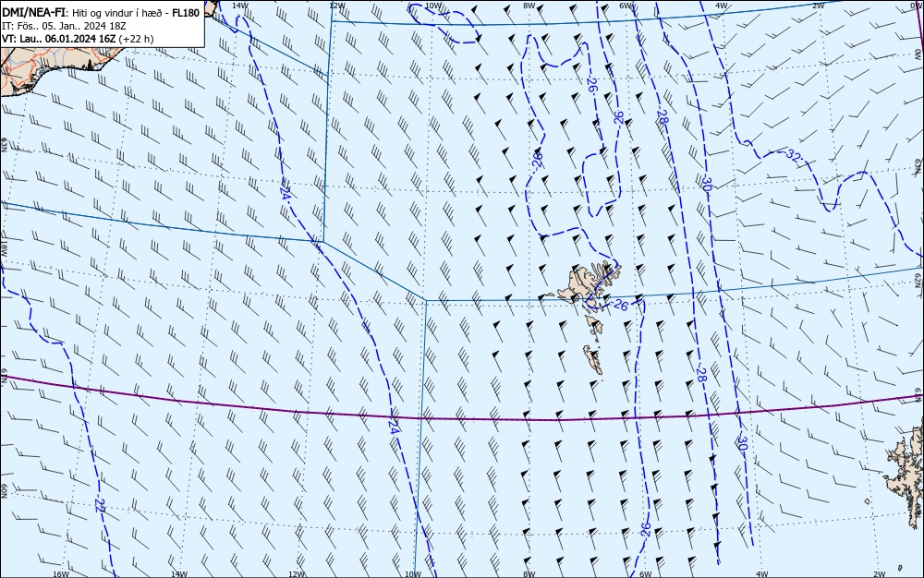This screenshot has height=578, width=924.
Task: Click the largest northern Faroe island
Action: (x=582, y=283)
